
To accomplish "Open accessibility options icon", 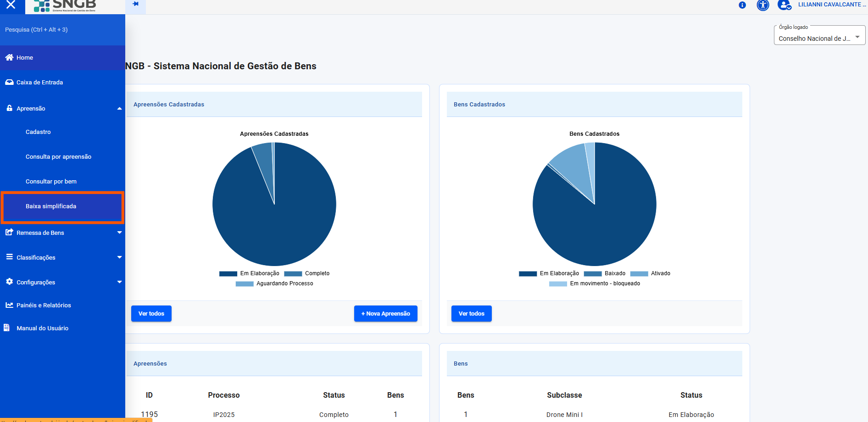I will pyautogui.click(x=762, y=5).
